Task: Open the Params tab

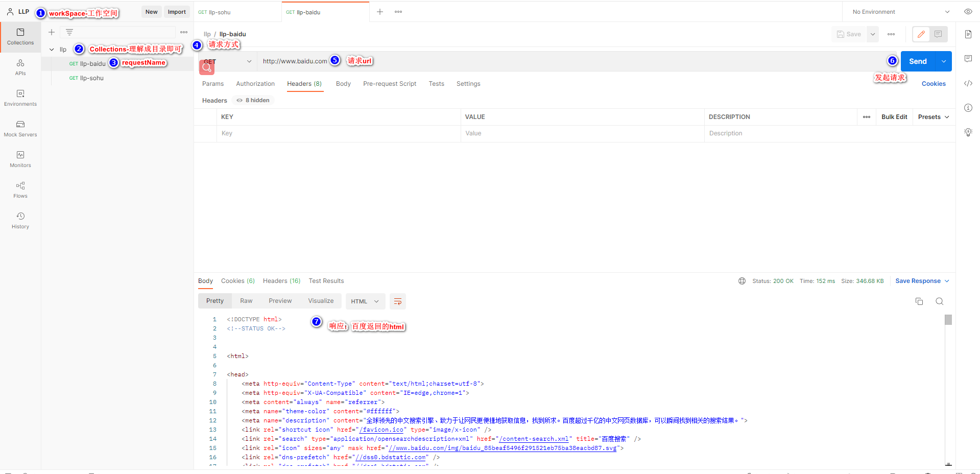Action: tap(213, 84)
